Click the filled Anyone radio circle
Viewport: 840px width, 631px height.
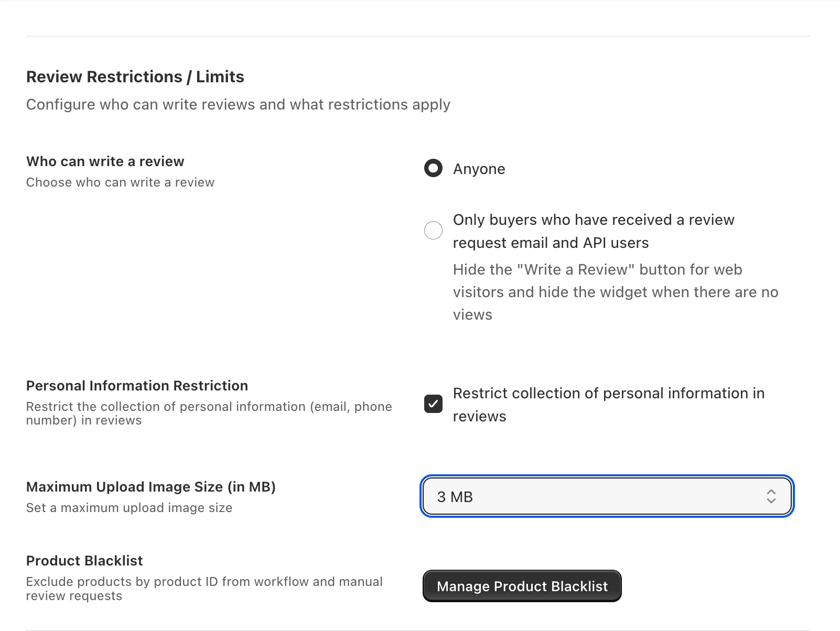433,168
